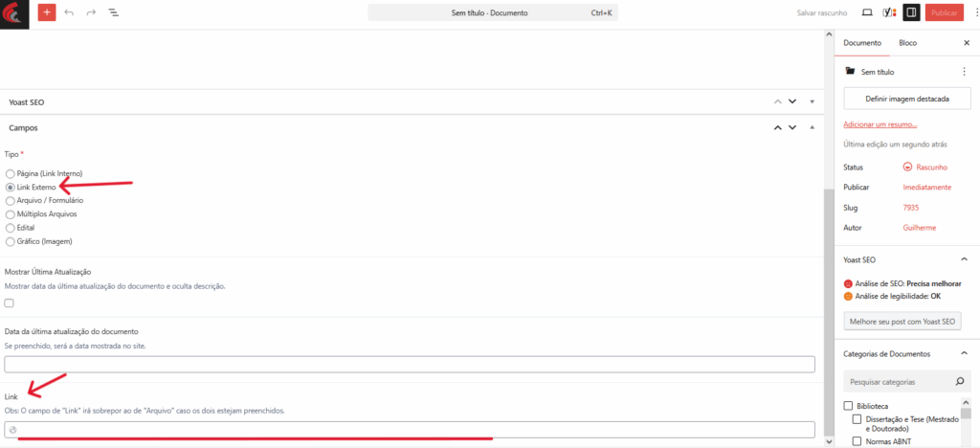
Task: Switch to the Documento tab
Action: pos(861,43)
